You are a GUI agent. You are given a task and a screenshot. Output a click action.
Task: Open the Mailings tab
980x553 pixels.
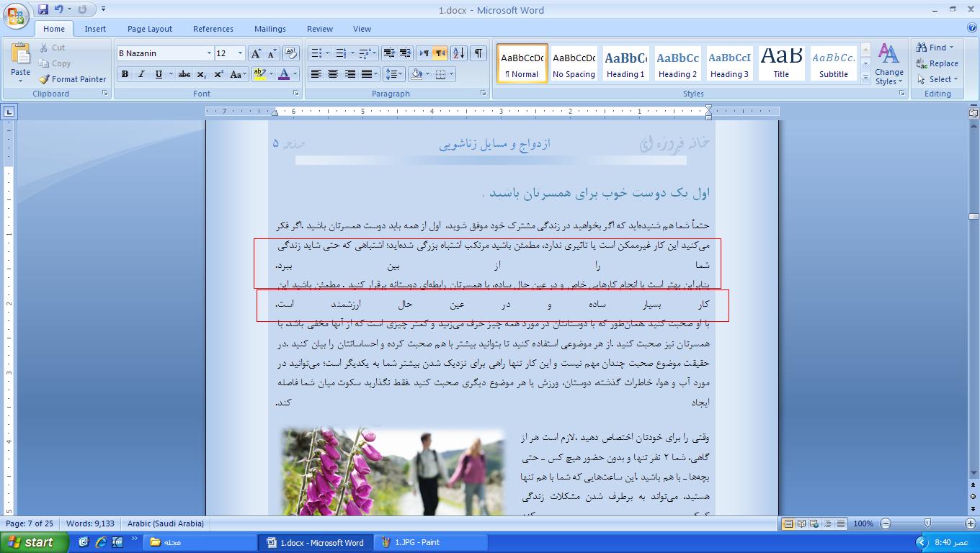point(270,29)
